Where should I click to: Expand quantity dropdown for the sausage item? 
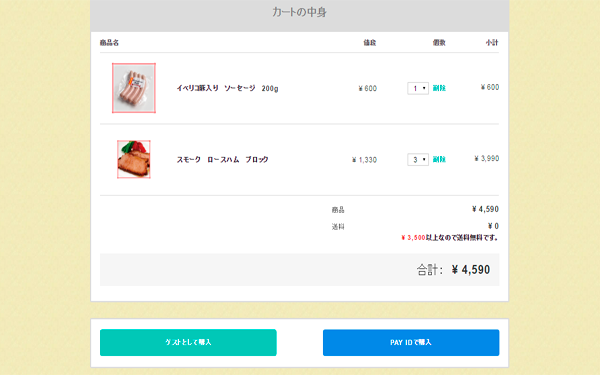tap(418, 88)
